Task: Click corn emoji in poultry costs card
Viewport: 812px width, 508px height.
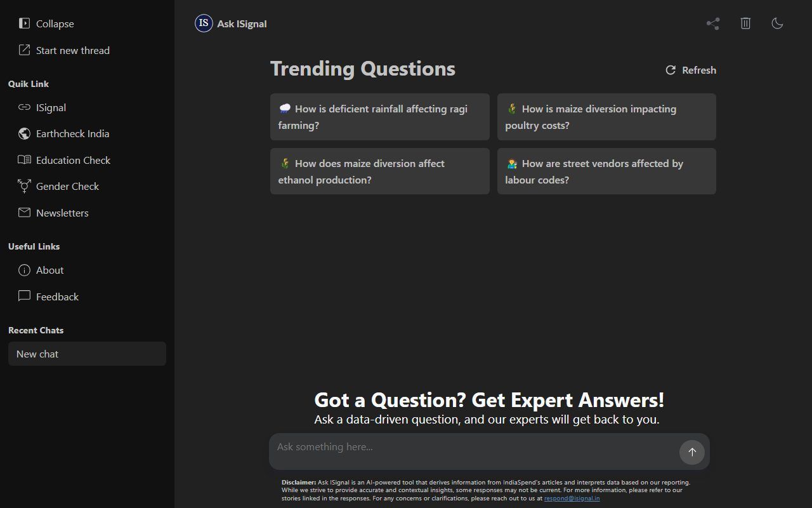Action: point(511,109)
